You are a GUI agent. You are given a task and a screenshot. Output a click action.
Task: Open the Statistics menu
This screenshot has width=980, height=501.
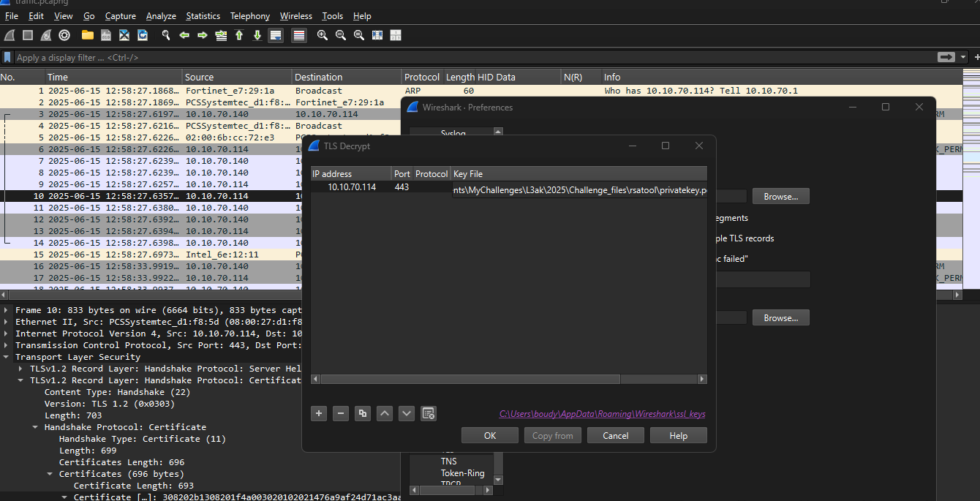pos(203,16)
